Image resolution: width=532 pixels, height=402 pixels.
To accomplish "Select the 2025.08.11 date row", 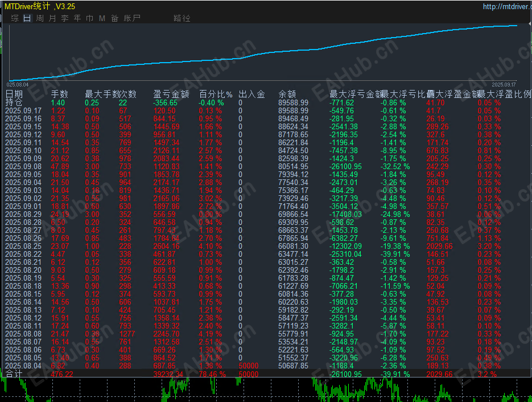I will pyautogui.click(x=23, y=326).
